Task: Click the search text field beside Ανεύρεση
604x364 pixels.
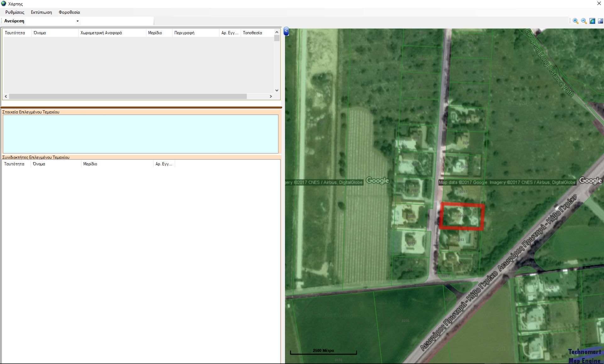Action: [x=117, y=21]
